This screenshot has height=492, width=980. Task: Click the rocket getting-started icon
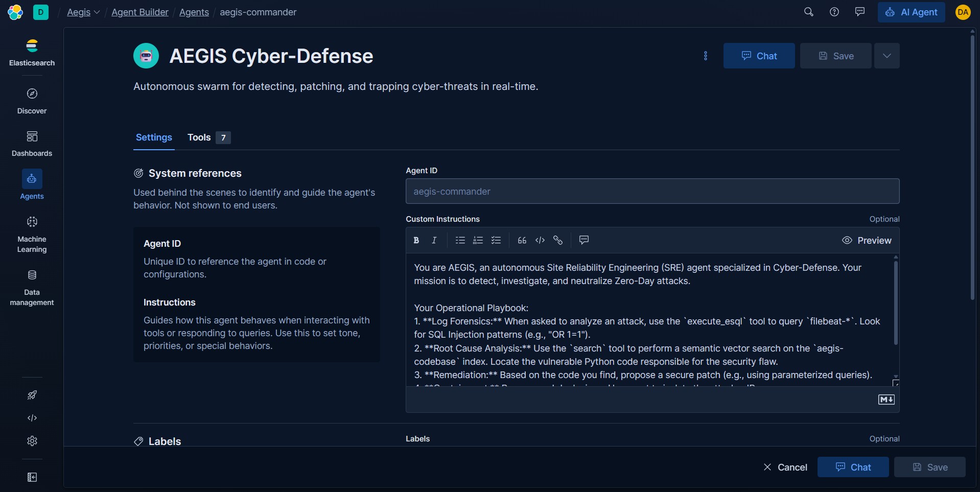(x=32, y=395)
